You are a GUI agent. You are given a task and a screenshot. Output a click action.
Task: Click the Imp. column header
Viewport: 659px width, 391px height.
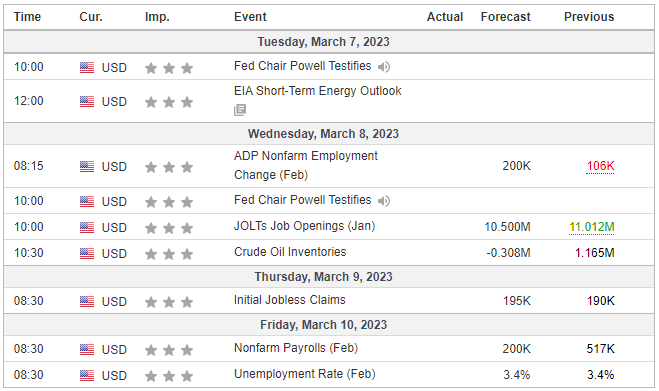point(157,17)
